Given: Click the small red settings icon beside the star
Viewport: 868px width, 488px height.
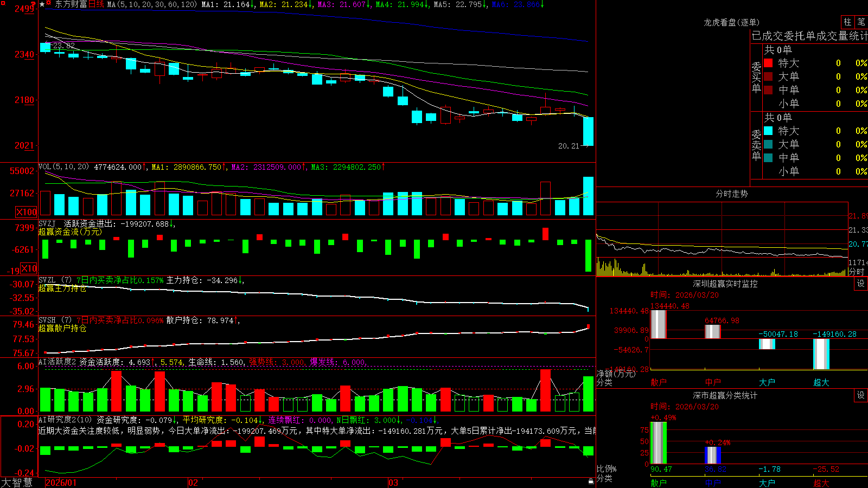Looking at the screenshot, I should tap(49, 3).
